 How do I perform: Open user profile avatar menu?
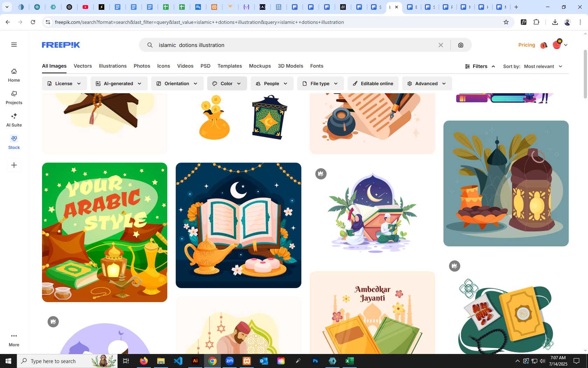[560, 45]
